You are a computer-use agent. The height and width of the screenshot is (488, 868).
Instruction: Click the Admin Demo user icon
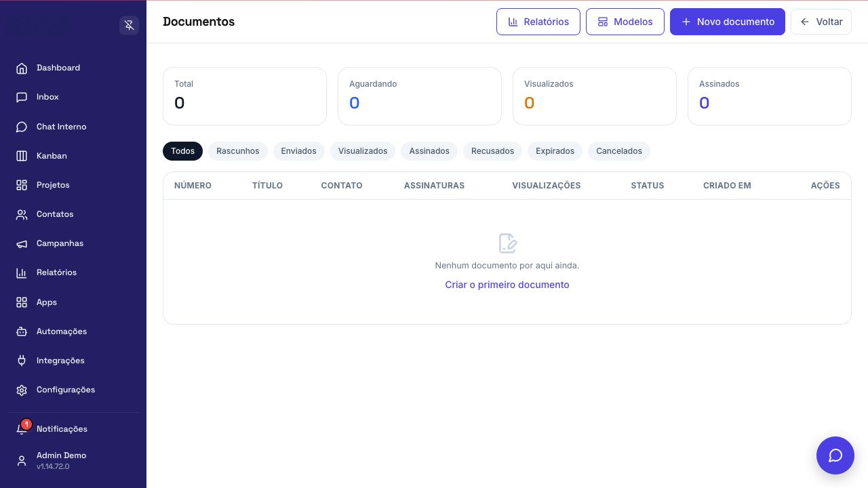click(22, 461)
